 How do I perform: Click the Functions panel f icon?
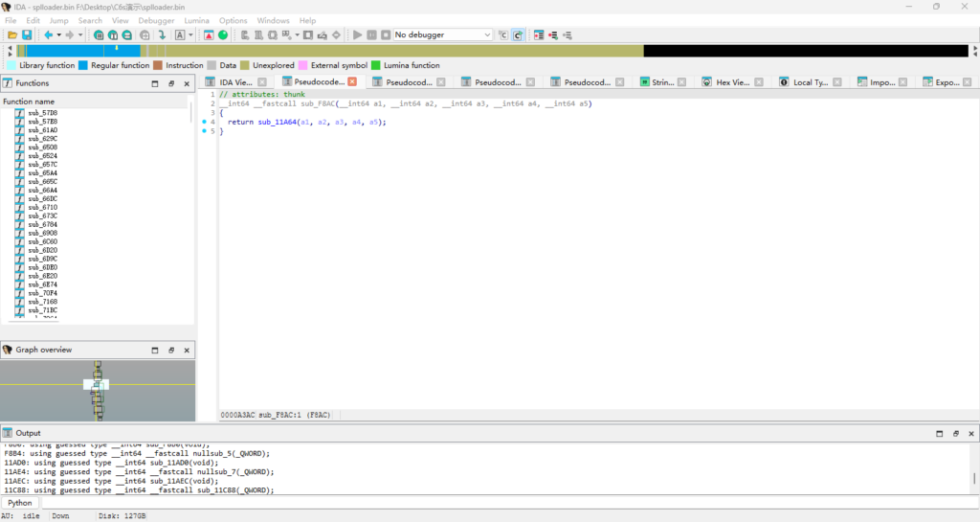tap(8, 83)
